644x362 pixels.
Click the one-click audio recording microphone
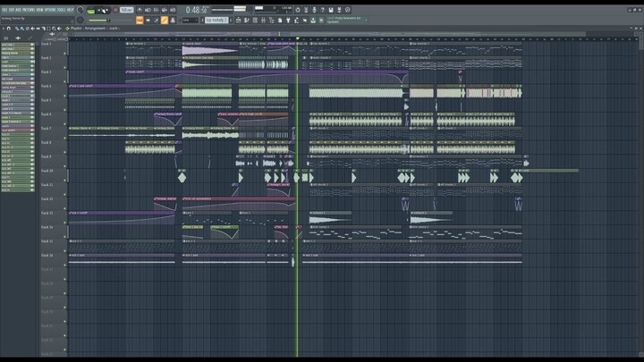click(314, 10)
